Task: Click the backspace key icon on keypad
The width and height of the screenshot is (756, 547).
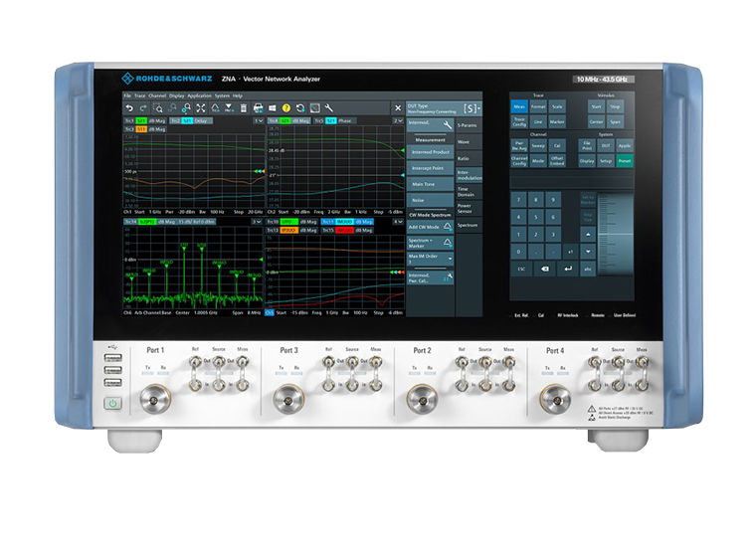Action: pos(545,269)
